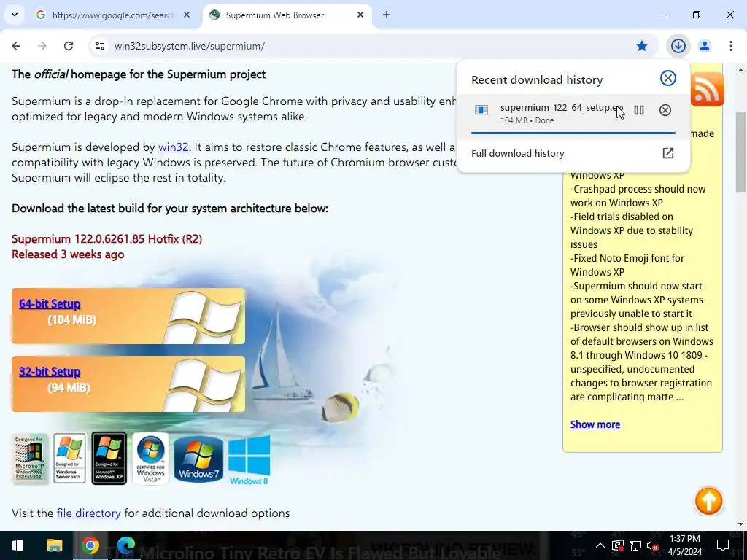The width and height of the screenshot is (747, 560).
Task: Click the orange scroll-to-top arrow button
Action: [708, 500]
